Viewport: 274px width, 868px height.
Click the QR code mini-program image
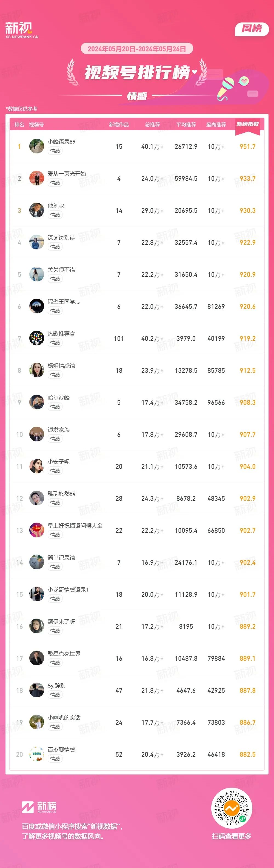tap(232, 808)
